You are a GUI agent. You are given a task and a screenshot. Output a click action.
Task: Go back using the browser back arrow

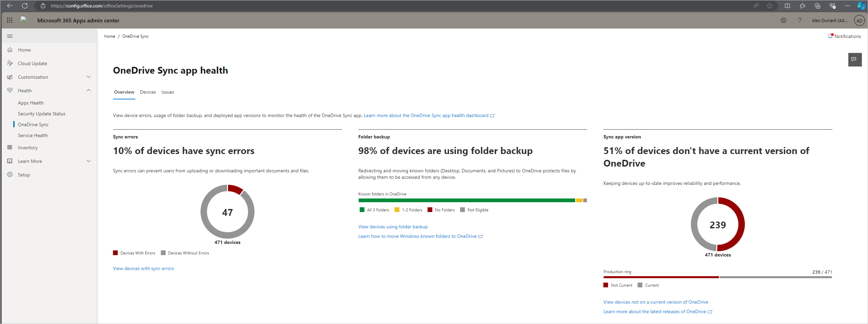[x=10, y=6]
